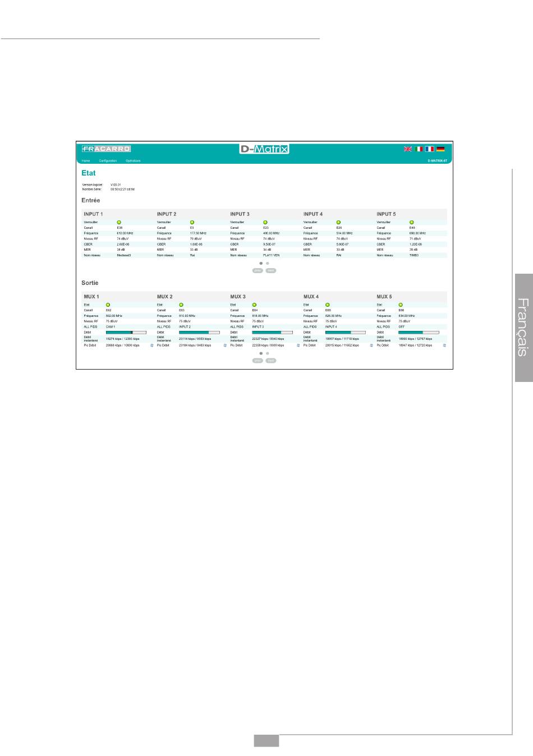Click INPUT 4 green lock status LED
Viewport: 533px width, 756px height.
click(x=338, y=223)
